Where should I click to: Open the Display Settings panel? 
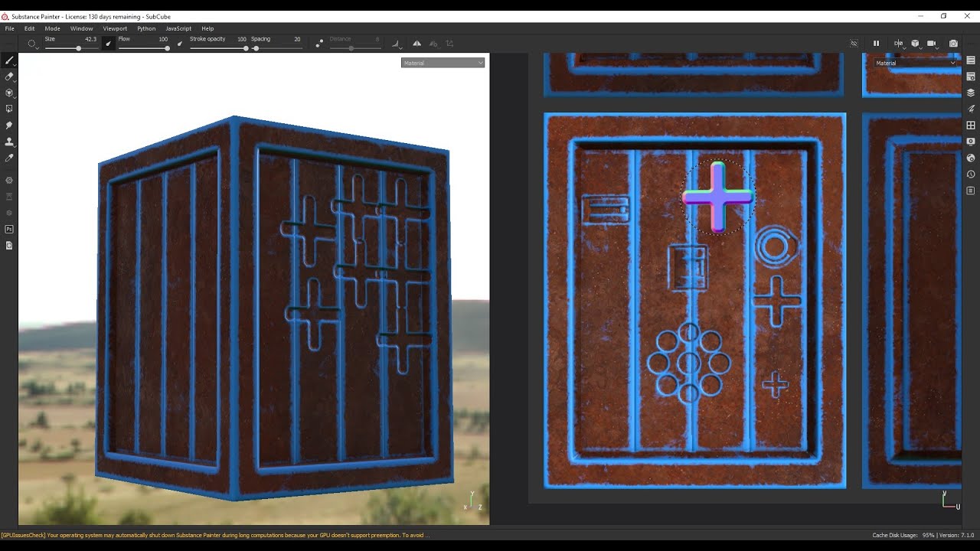(971, 142)
